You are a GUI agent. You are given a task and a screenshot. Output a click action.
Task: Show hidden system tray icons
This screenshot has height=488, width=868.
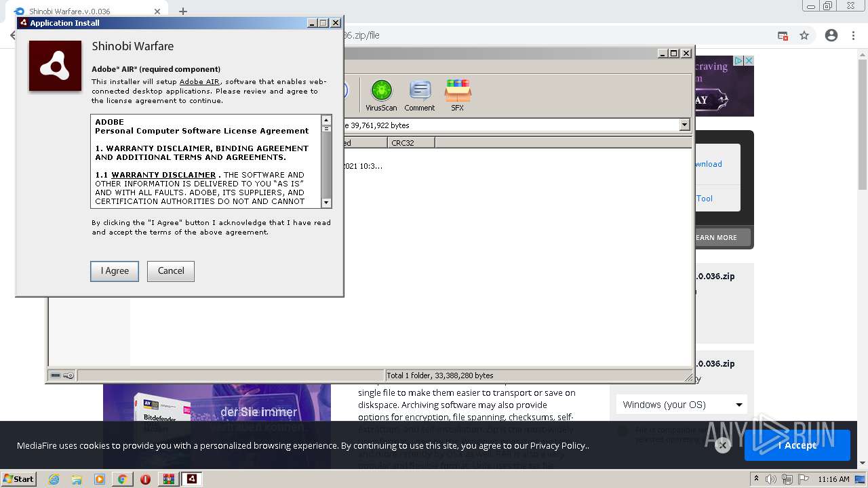point(757,479)
